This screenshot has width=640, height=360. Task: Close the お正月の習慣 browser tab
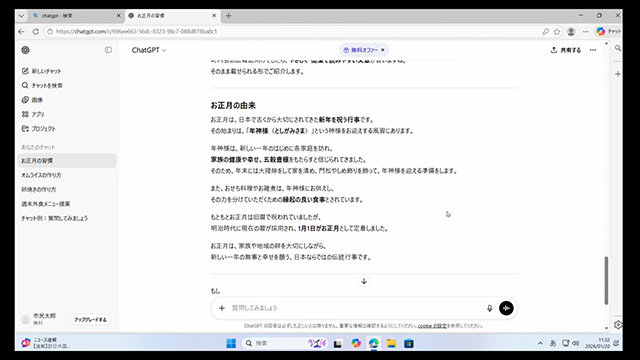[214, 16]
